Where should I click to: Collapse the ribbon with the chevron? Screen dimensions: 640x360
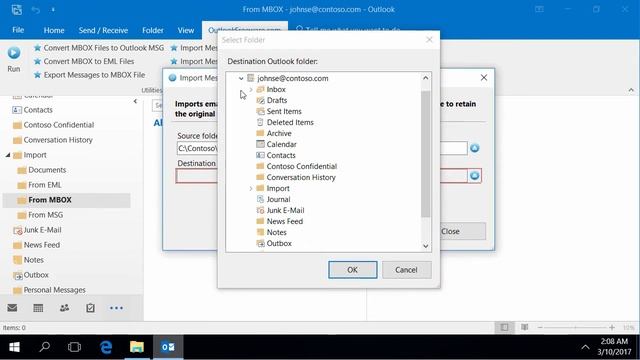click(631, 90)
